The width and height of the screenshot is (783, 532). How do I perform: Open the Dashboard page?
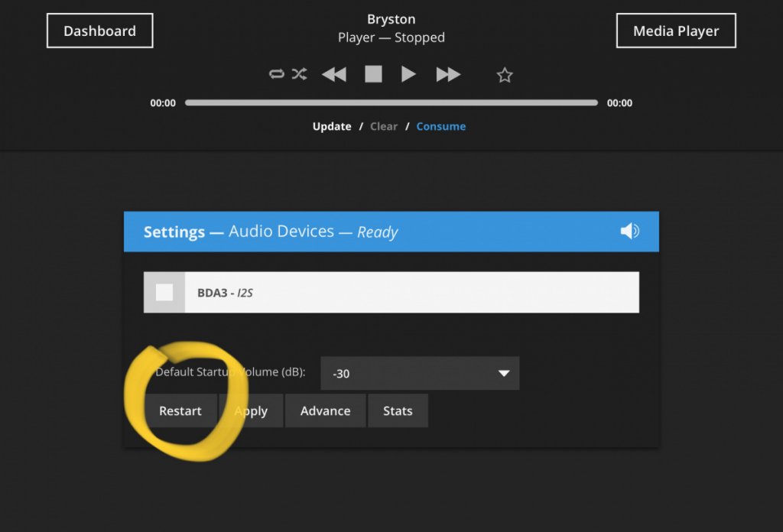click(x=100, y=31)
